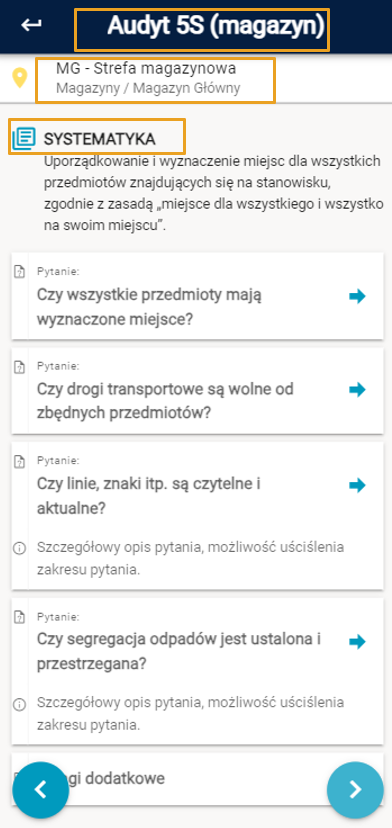Go to next section with round button
The height and width of the screenshot is (828, 392).
tap(355, 789)
